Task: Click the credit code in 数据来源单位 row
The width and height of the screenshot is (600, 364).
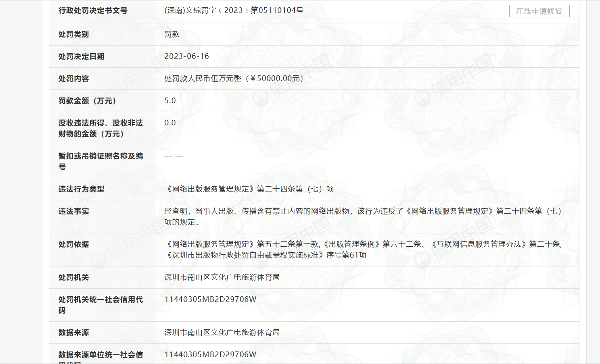Action: point(210,355)
